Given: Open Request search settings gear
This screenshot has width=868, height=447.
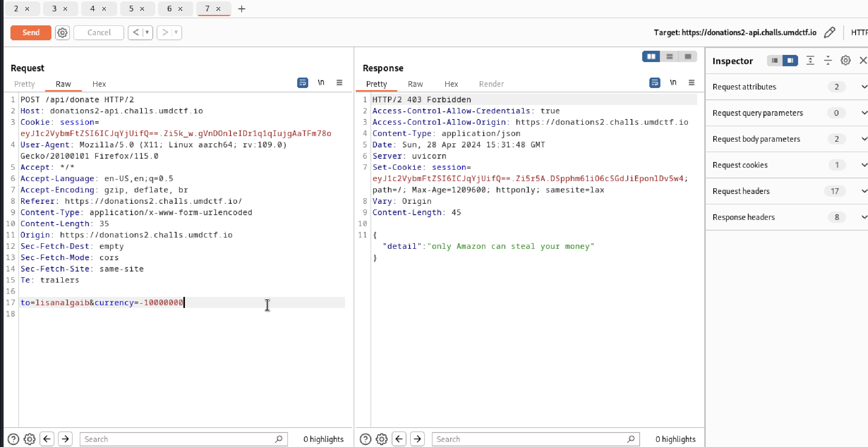Looking at the screenshot, I should [30, 439].
